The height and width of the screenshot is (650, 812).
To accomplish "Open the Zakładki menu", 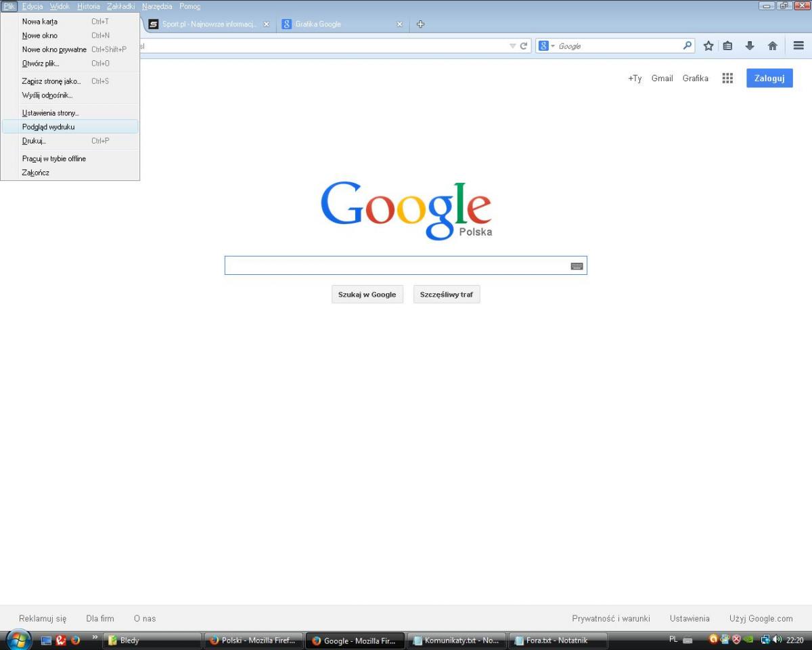I will pos(120,6).
